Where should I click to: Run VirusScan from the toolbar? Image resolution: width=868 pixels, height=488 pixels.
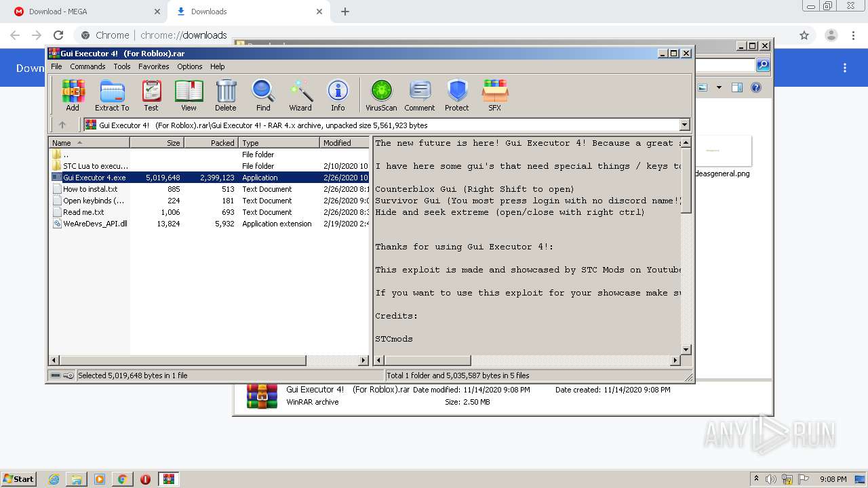tap(381, 95)
